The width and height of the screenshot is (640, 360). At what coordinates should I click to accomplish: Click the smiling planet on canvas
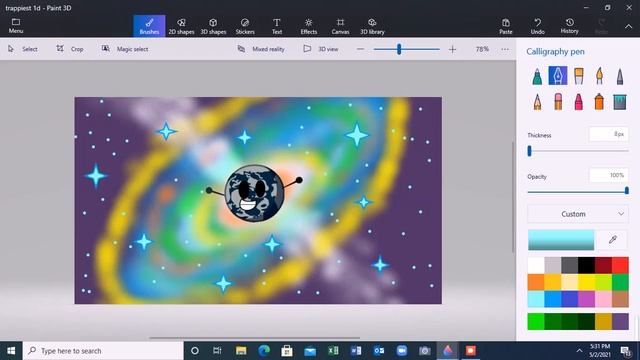coord(254,193)
